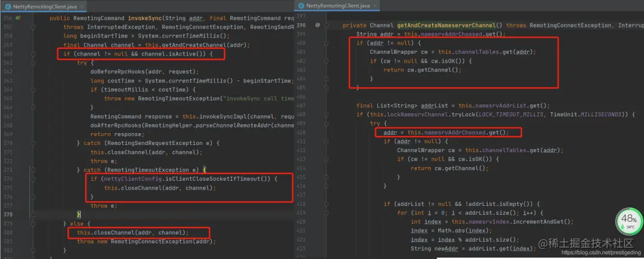Click RemotingTimeoutException on line 365
The height and width of the screenshot is (259, 644).
tap(178, 98)
